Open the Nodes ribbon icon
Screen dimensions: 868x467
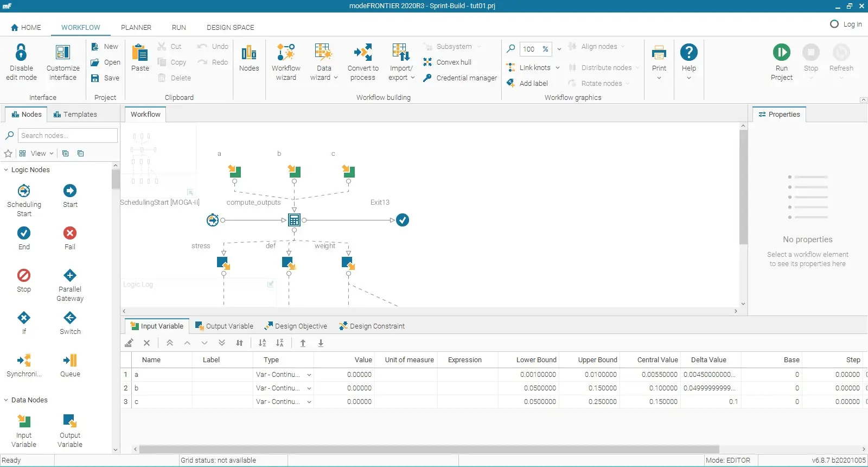pos(249,53)
